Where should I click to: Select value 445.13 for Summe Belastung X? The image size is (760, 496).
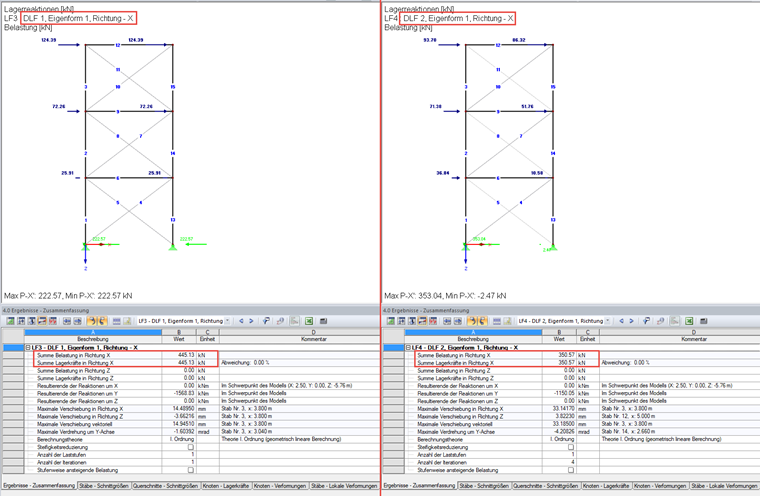pyautogui.click(x=186, y=355)
